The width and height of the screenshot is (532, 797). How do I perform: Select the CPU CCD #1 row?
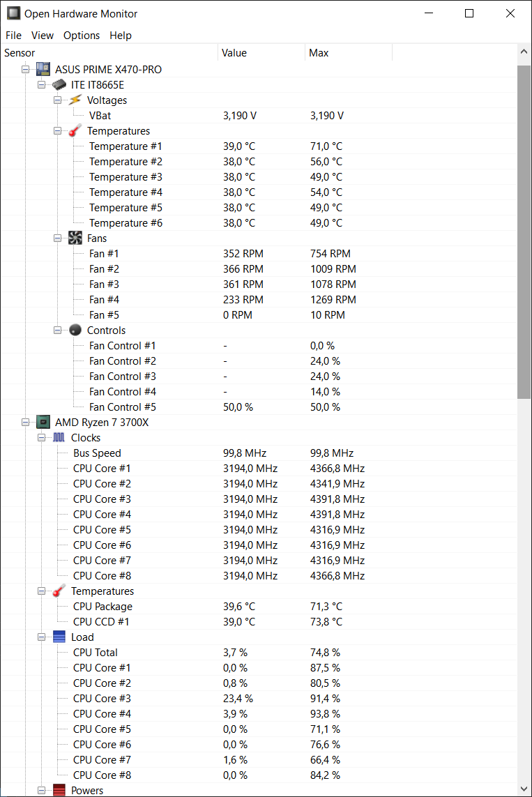pyautogui.click(x=259, y=622)
